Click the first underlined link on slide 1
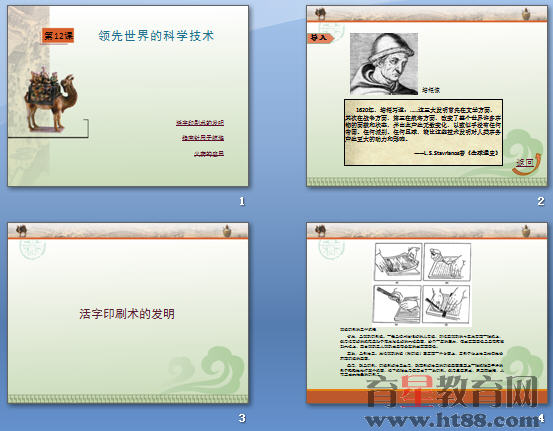 pos(200,122)
